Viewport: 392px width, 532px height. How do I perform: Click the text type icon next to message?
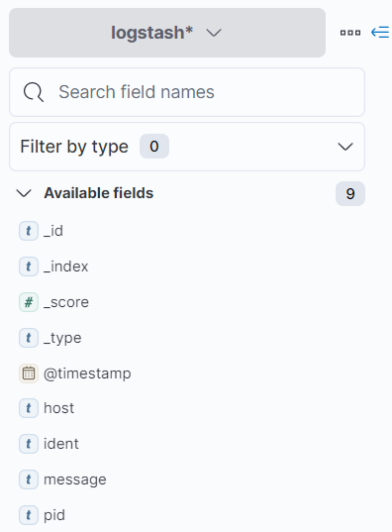click(x=29, y=479)
